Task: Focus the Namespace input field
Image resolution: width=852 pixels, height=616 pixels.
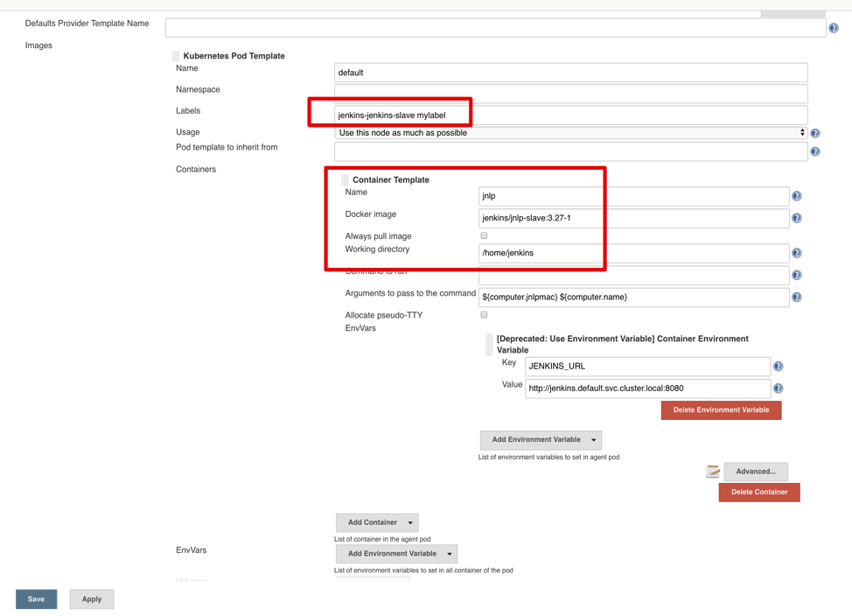Action: coord(570,94)
